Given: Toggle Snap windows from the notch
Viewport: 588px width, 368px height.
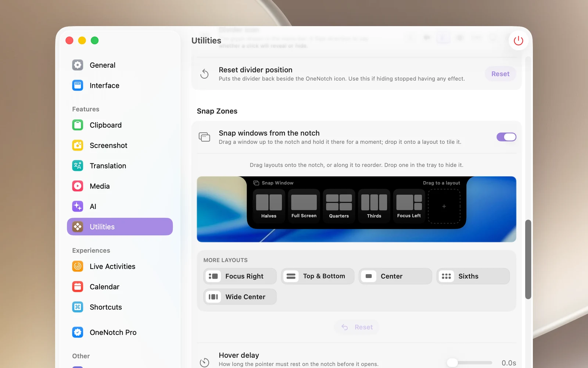Looking at the screenshot, I should pos(506,137).
